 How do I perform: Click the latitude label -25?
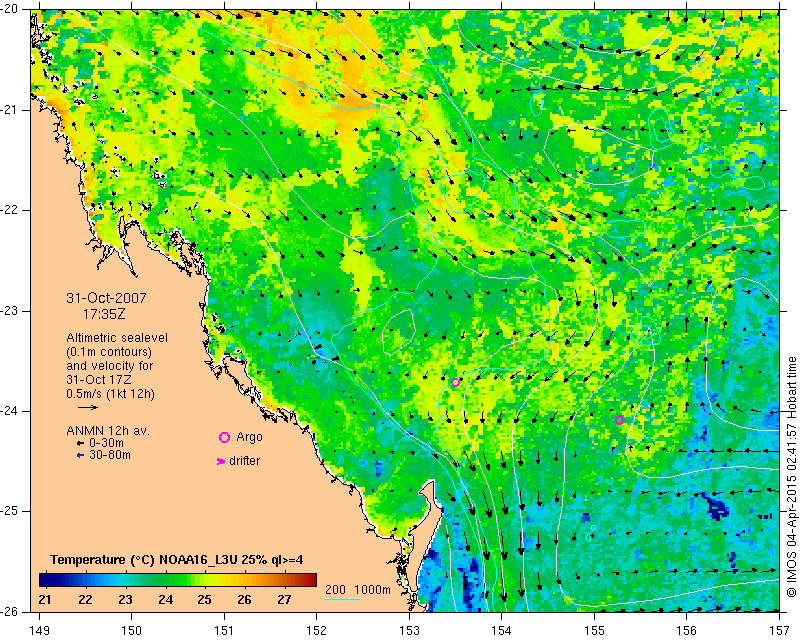9,511
